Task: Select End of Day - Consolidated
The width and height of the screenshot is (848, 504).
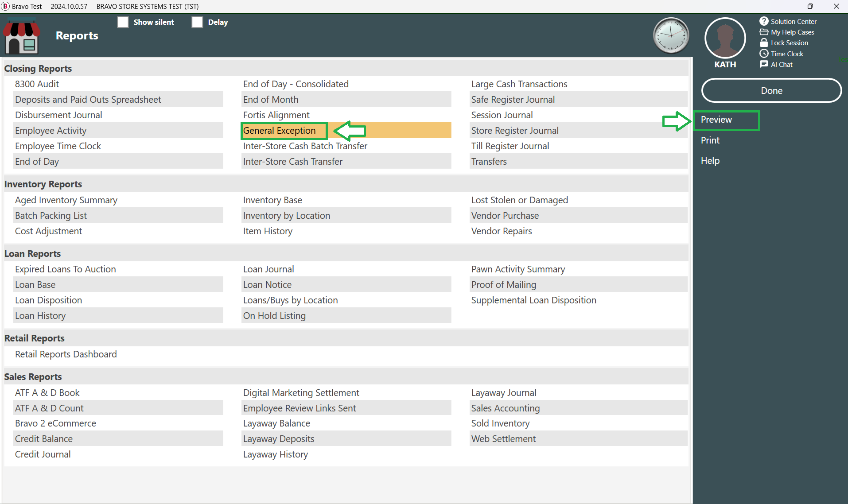Action: click(x=346, y=84)
